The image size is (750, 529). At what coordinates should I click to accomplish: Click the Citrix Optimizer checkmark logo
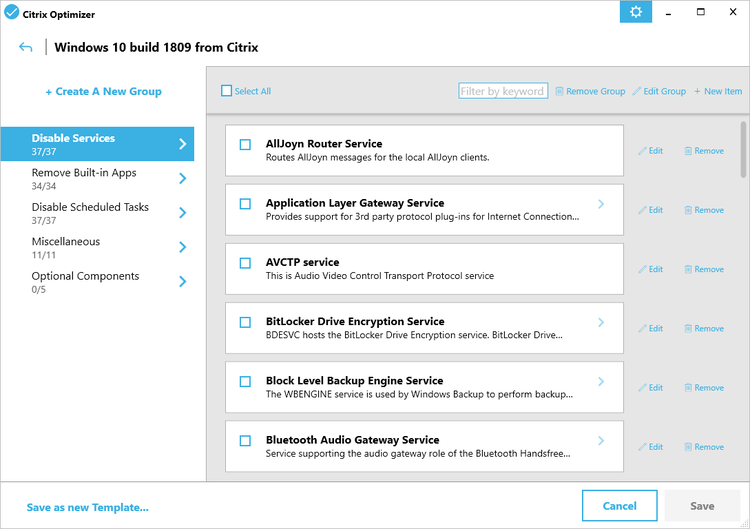pyautogui.click(x=11, y=12)
